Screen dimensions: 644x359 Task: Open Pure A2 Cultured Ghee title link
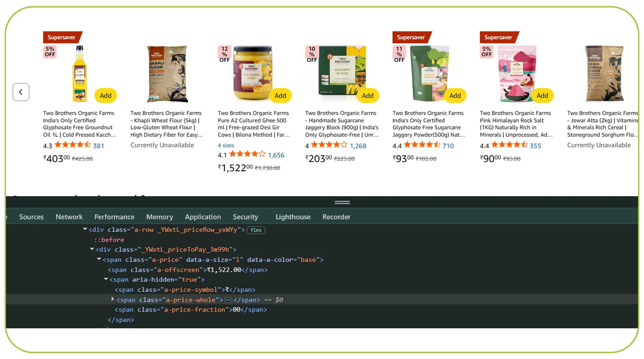point(254,124)
